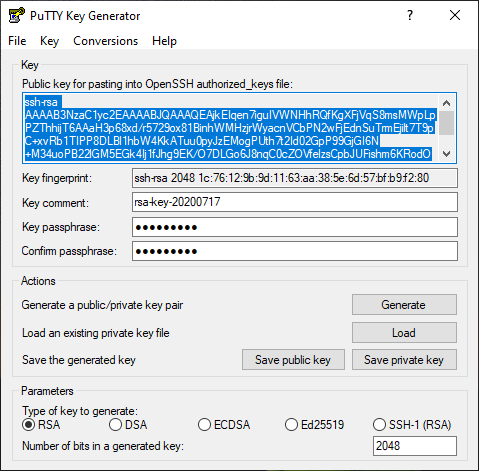Click the Load button
This screenshot has width=479, height=471.
pyautogui.click(x=404, y=333)
